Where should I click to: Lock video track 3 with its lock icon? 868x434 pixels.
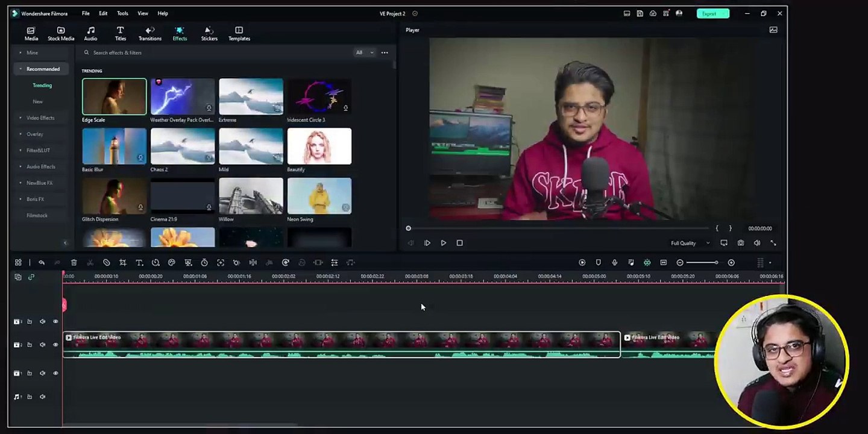[30, 322]
